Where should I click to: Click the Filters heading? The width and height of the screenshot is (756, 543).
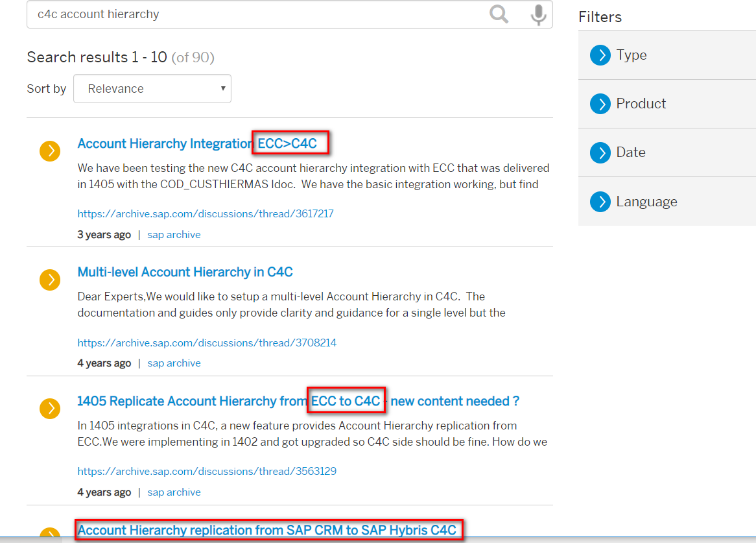pyautogui.click(x=600, y=18)
